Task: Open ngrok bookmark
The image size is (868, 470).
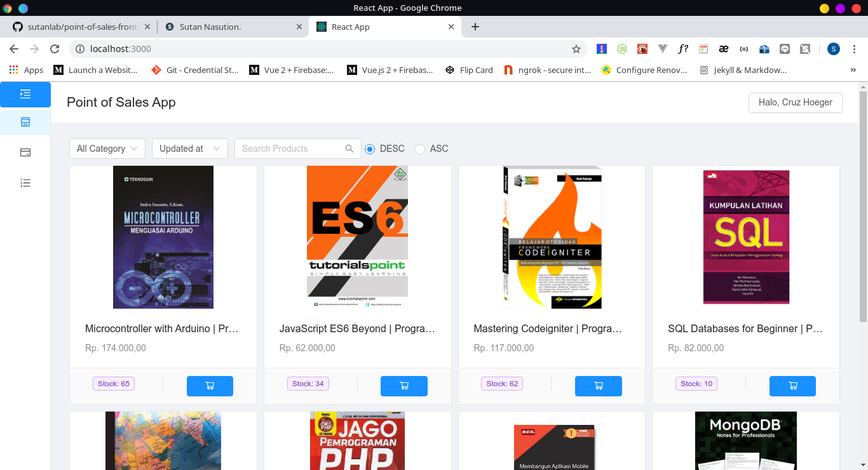Action: (x=548, y=70)
